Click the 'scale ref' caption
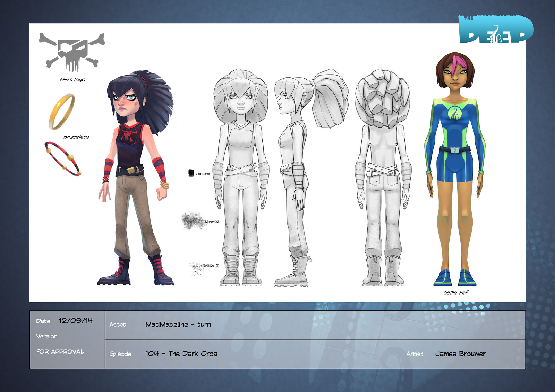Screen dimensions: 555x392 coord(456,293)
